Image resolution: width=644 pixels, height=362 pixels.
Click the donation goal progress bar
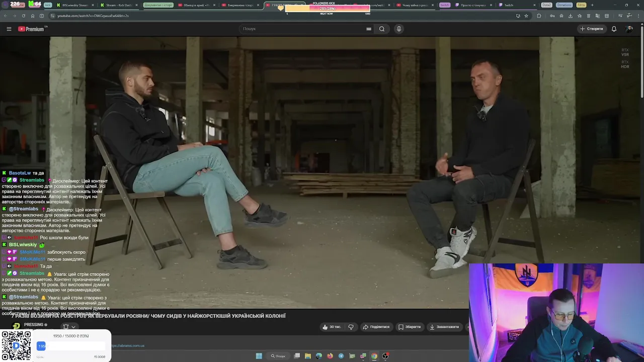[x=71, y=346]
